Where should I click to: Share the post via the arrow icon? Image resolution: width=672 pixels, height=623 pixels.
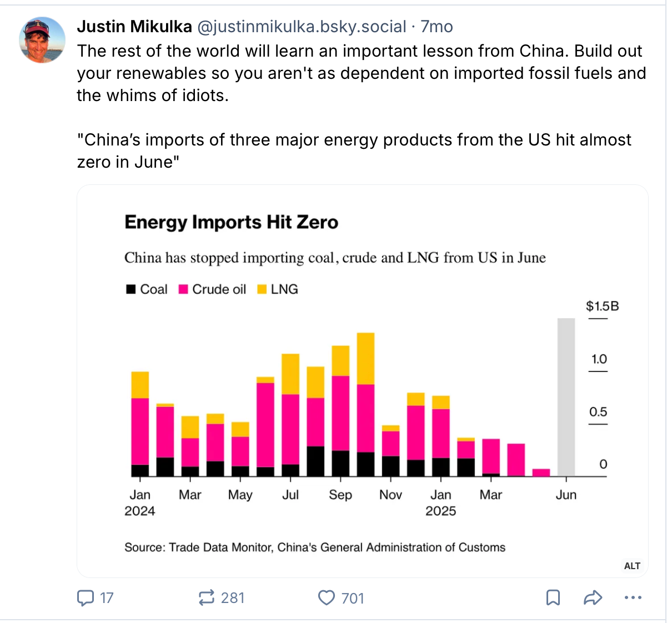(x=593, y=598)
